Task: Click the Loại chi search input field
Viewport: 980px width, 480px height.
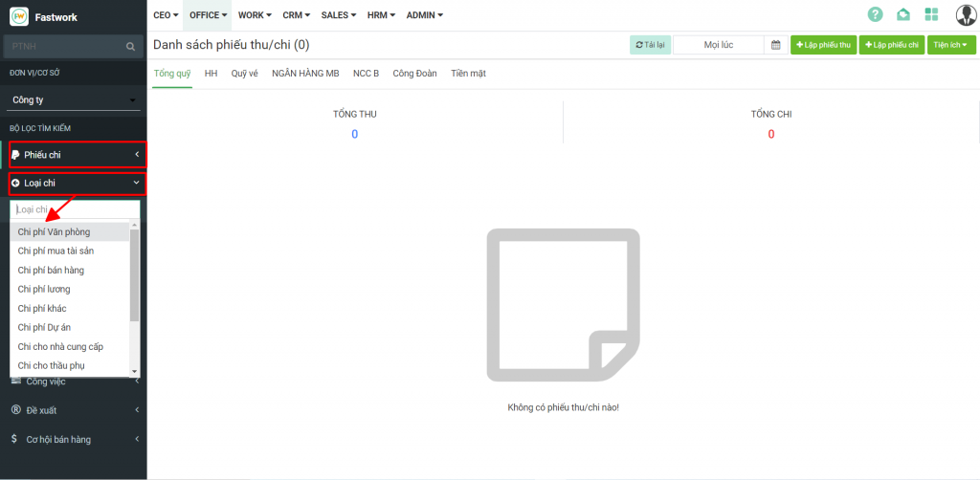Action: pos(75,209)
